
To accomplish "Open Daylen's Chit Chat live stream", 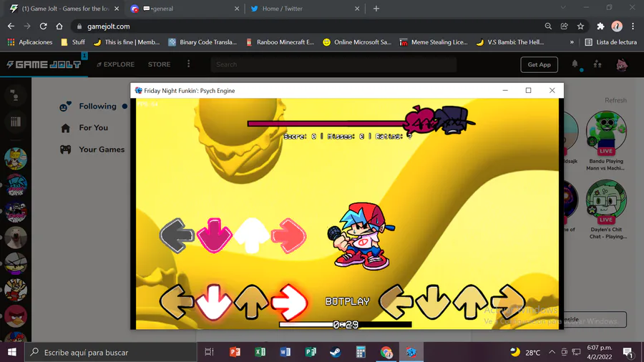I will click(x=606, y=201).
